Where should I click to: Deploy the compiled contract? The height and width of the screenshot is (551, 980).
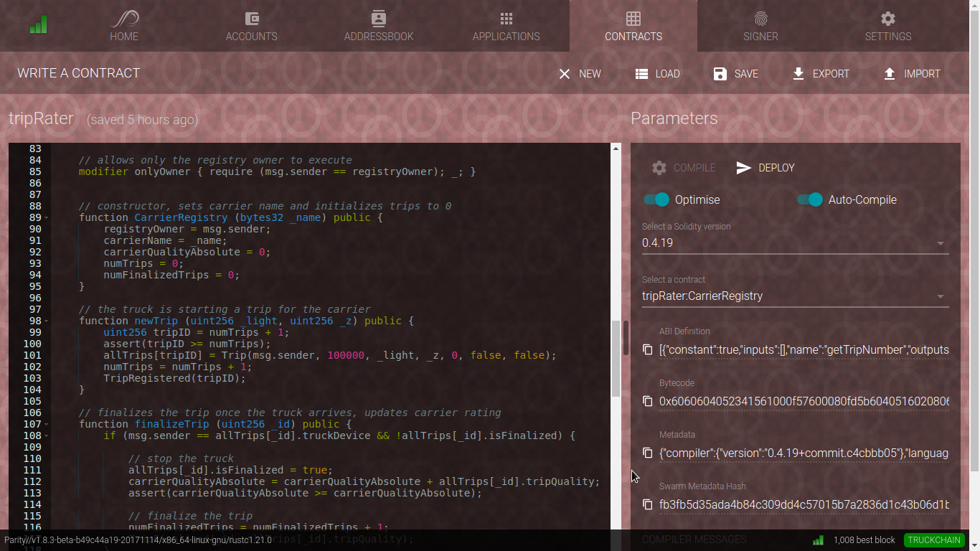(x=766, y=168)
